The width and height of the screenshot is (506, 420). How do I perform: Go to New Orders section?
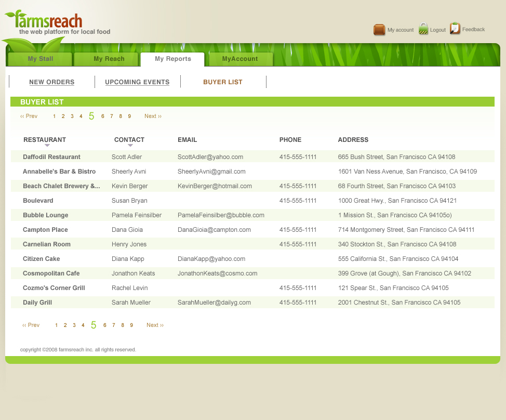coord(51,82)
